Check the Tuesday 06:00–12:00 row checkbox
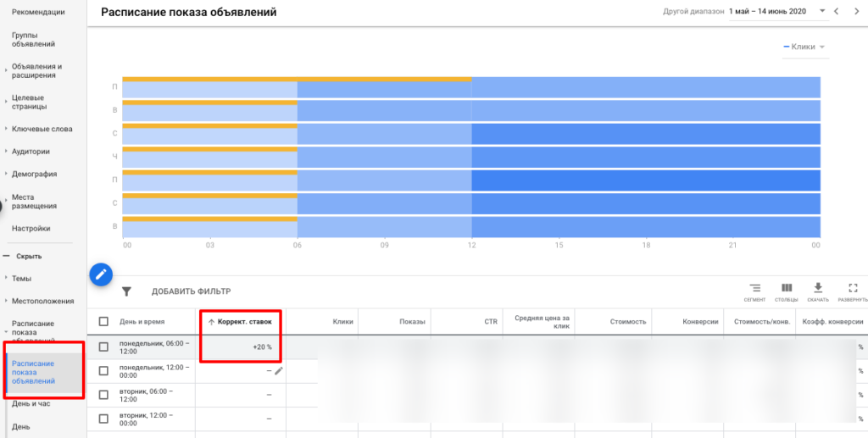This screenshot has width=868, height=438. point(103,394)
